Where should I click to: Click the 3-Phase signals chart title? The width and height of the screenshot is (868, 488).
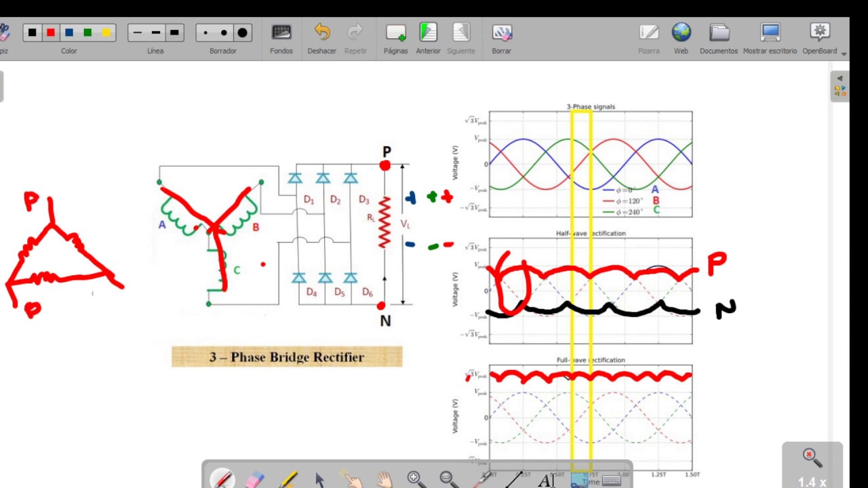point(591,106)
